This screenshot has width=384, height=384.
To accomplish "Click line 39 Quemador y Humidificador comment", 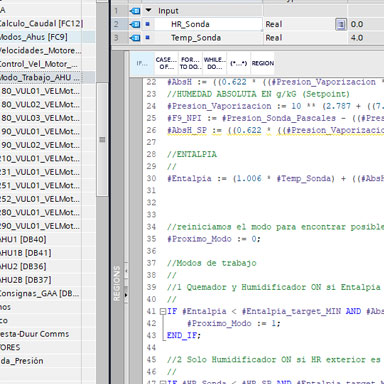I will (274, 287).
